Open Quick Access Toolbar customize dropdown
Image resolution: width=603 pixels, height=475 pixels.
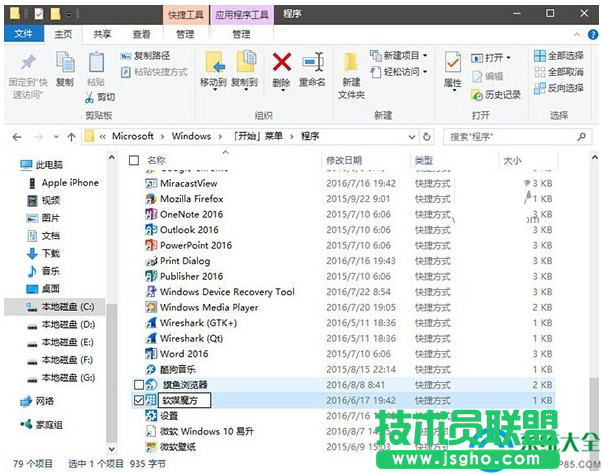69,15
